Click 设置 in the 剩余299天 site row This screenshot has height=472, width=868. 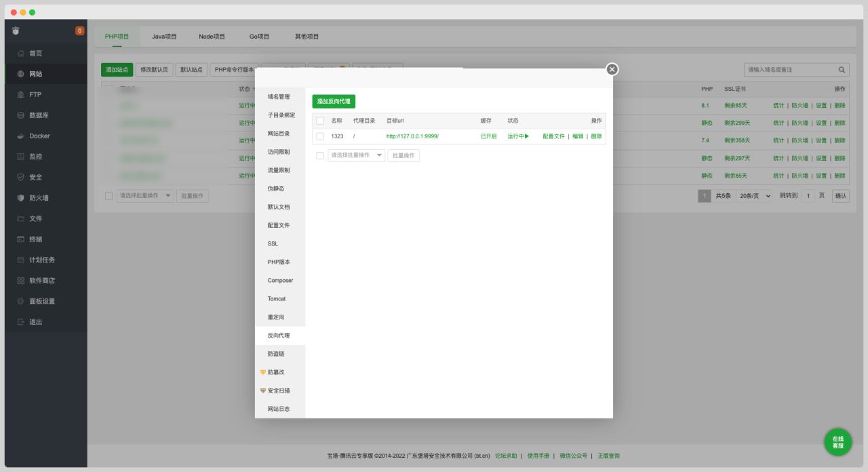point(821,123)
